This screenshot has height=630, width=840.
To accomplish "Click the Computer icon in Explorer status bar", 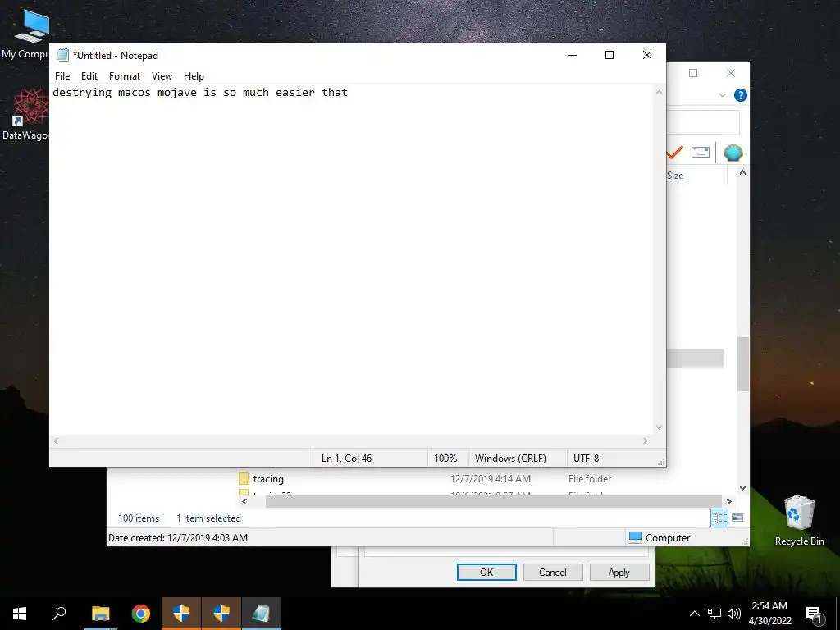I will pyautogui.click(x=636, y=537).
